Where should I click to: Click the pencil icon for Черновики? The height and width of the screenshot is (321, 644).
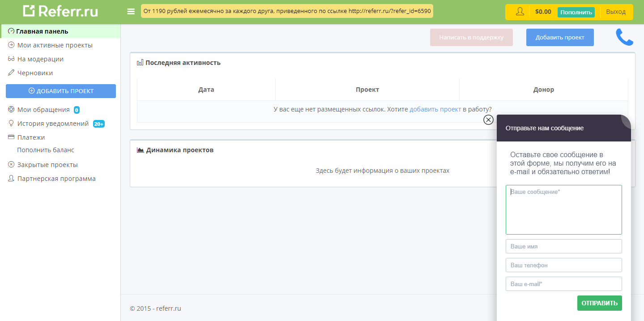[x=11, y=73]
